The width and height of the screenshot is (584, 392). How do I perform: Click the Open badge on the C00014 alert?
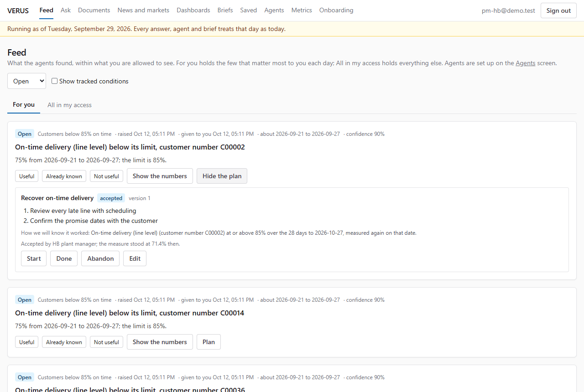coord(25,300)
